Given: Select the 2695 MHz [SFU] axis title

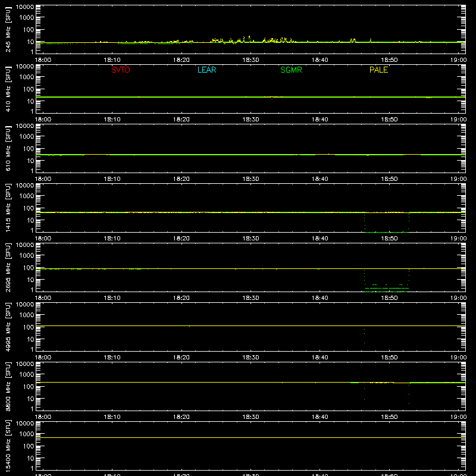Looking at the screenshot, I should pyautogui.click(x=8, y=268).
